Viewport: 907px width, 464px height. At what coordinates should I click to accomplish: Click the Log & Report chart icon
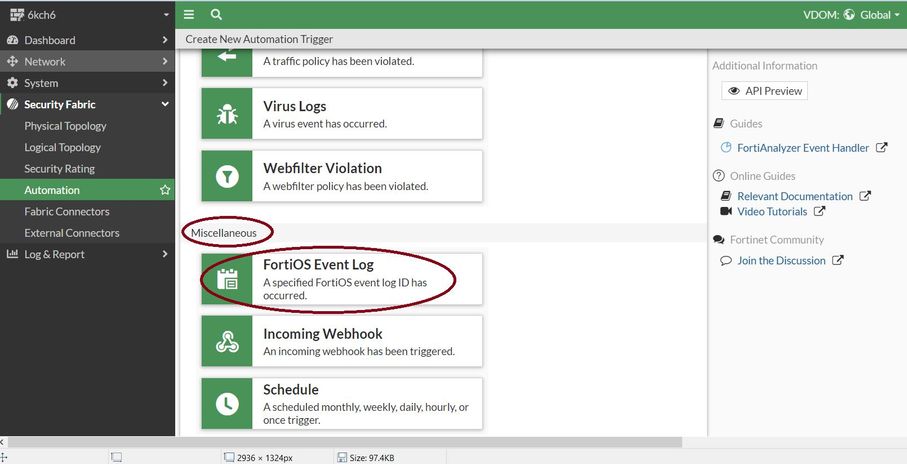click(12, 254)
